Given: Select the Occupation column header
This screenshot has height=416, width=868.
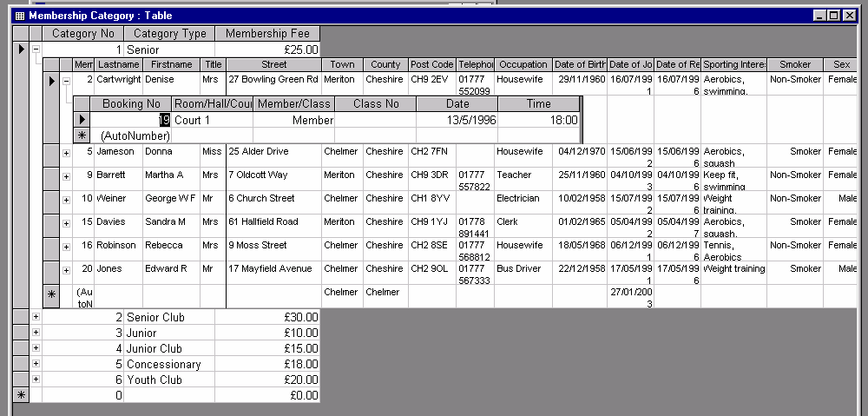Looking at the screenshot, I should [x=523, y=64].
